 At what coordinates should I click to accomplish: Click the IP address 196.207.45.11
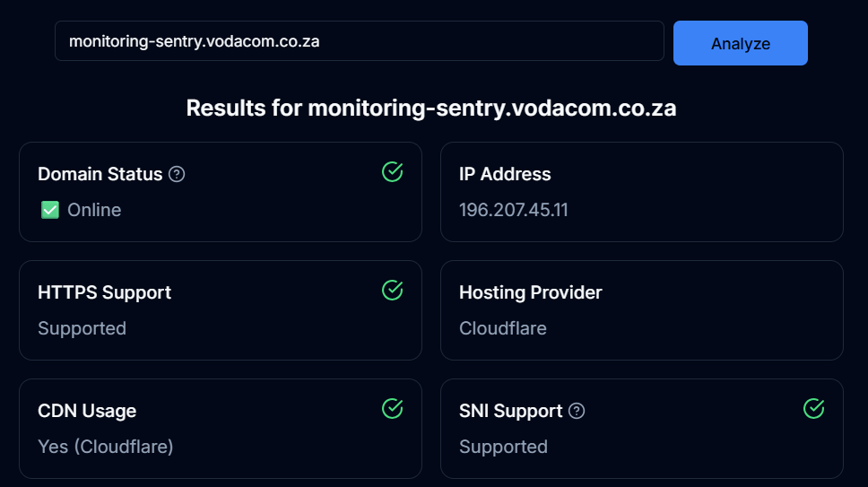tap(514, 210)
